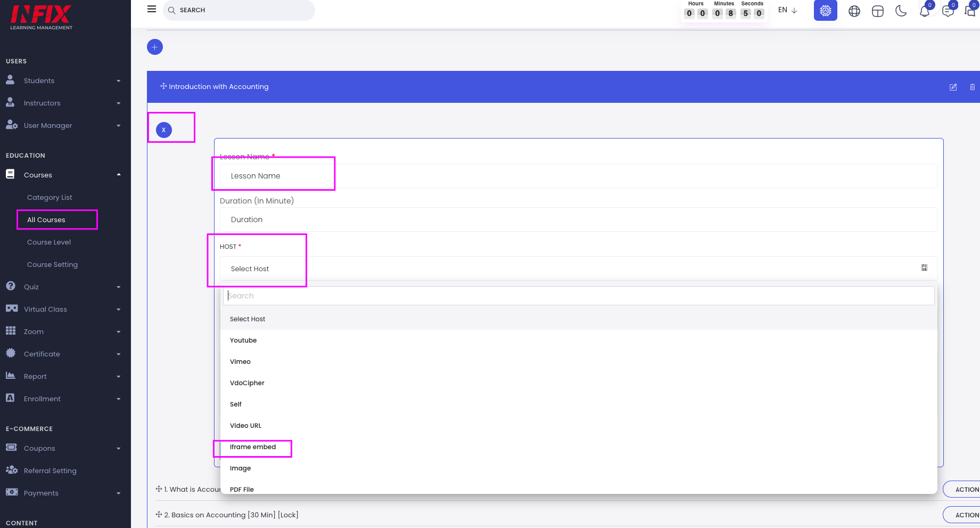Click the '2. Basics on Accounting [30 Min] [Lock]' row
Viewport: 980px width, 528px height.
[x=231, y=515]
